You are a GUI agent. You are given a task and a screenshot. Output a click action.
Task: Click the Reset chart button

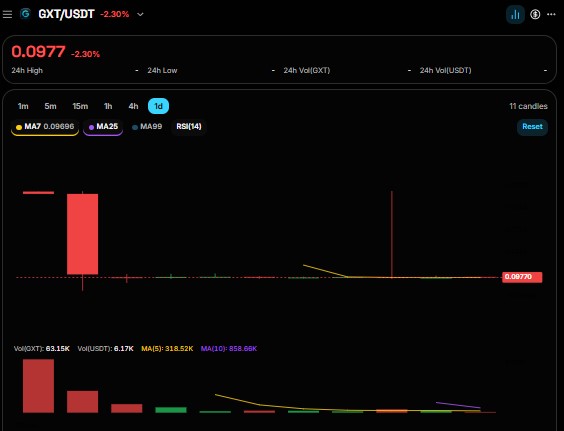click(532, 127)
